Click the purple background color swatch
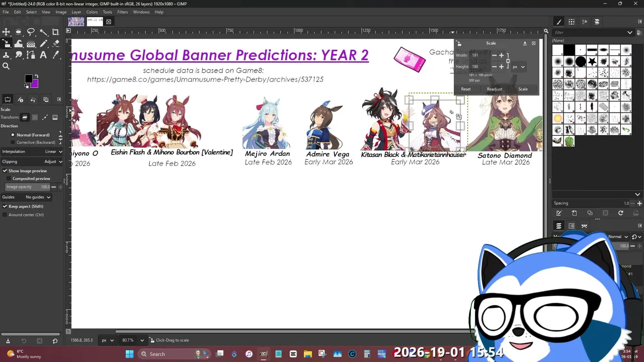 pyautogui.click(x=36, y=85)
